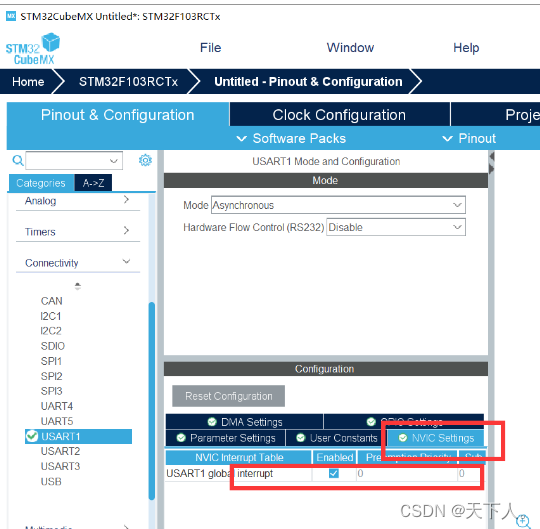The height and width of the screenshot is (529, 540).
Task: Collapse the panel using the left splitter arrow
Action: click(x=492, y=156)
